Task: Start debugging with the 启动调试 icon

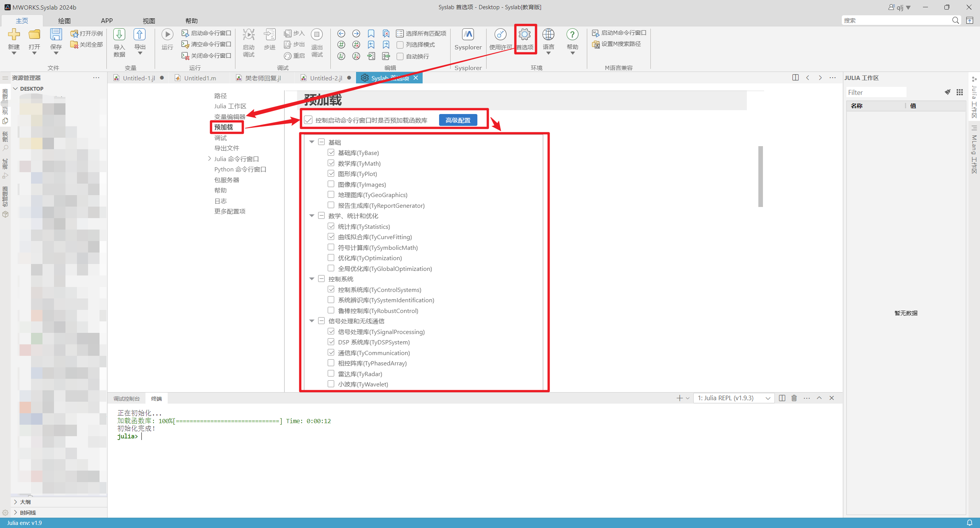Action: pyautogui.click(x=248, y=34)
